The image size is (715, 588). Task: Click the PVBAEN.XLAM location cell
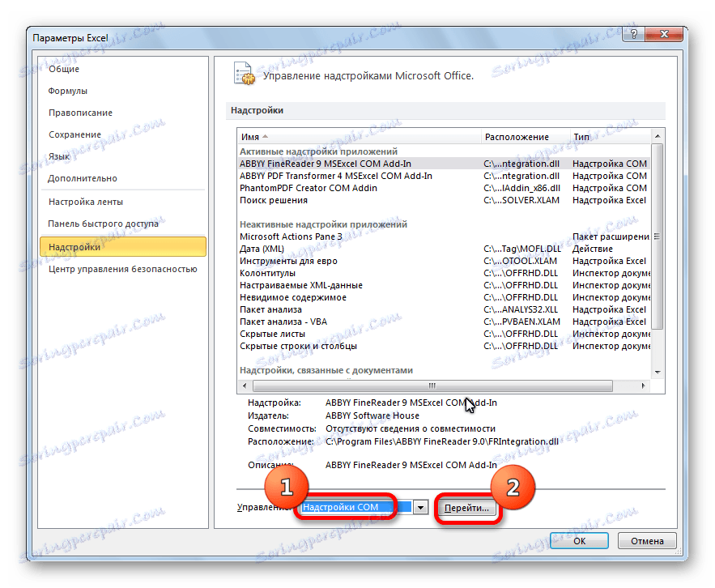click(521, 322)
